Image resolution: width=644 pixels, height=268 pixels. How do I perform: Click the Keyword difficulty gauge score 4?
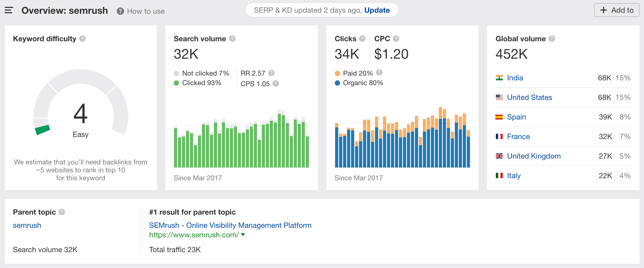pos(81,114)
